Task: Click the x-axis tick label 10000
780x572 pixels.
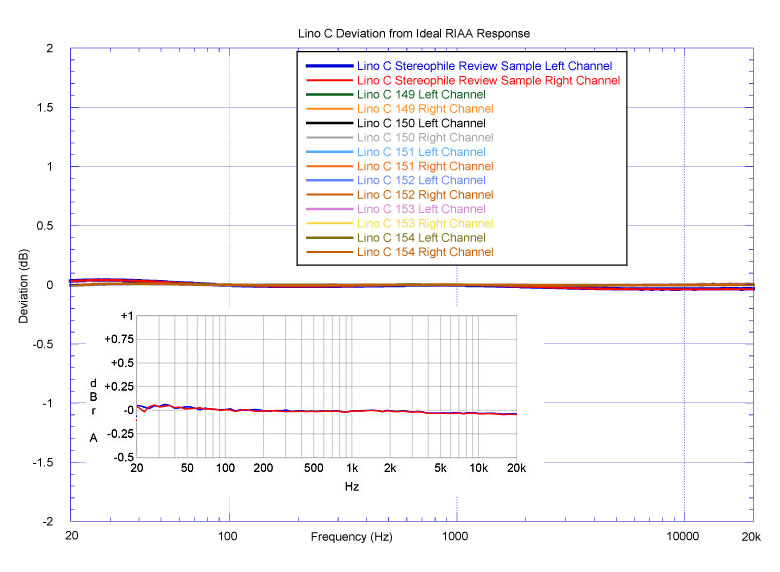Action: tap(682, 536)
